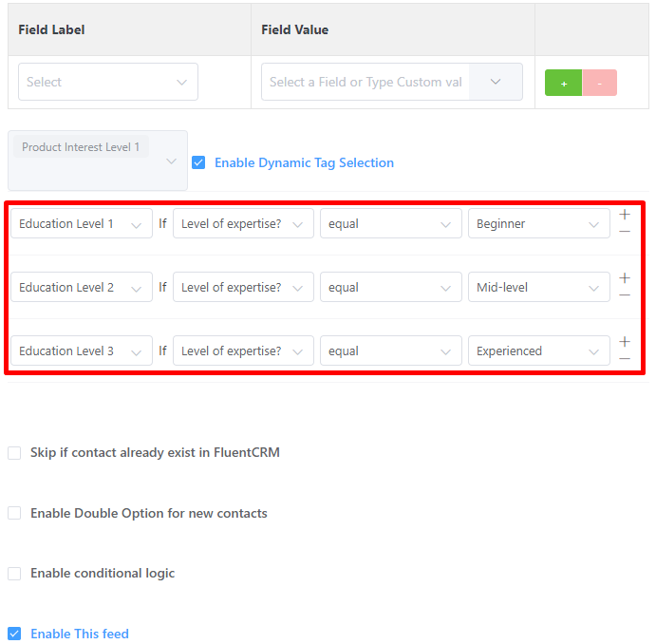656x644 pixels.
Task: Check Skip if contact already exist in FluentCRM
Action: click(x=14, y=453)
